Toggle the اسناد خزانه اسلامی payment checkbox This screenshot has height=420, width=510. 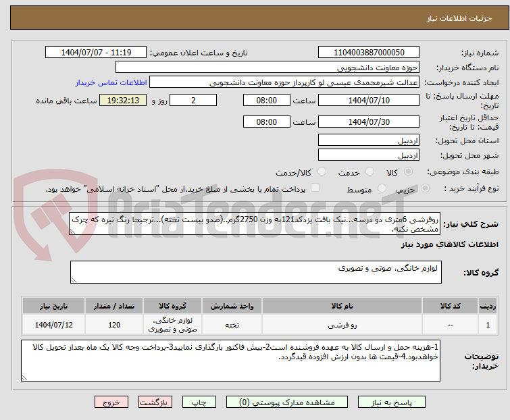tap(315, 188)
